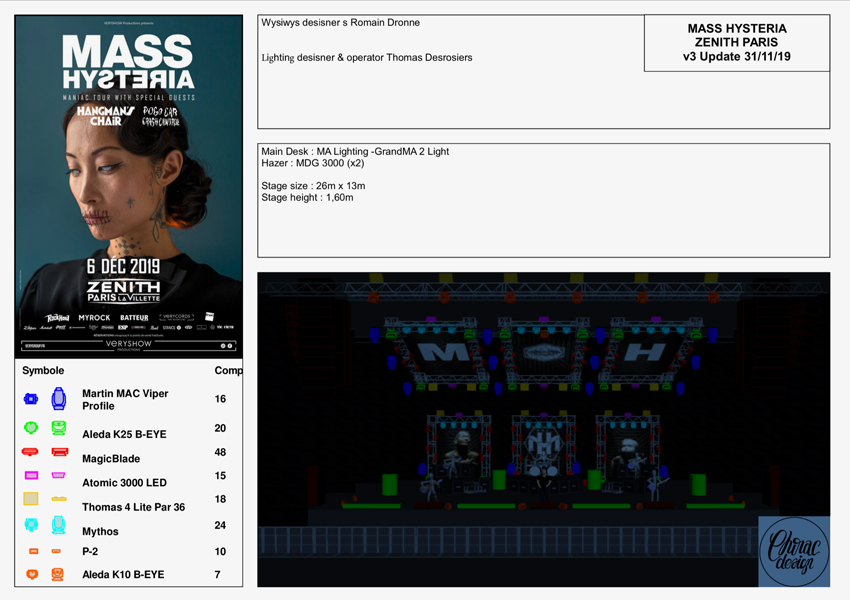
Task: Click the count 16 for Martin MAC Viper
Action: click(220, 399)
